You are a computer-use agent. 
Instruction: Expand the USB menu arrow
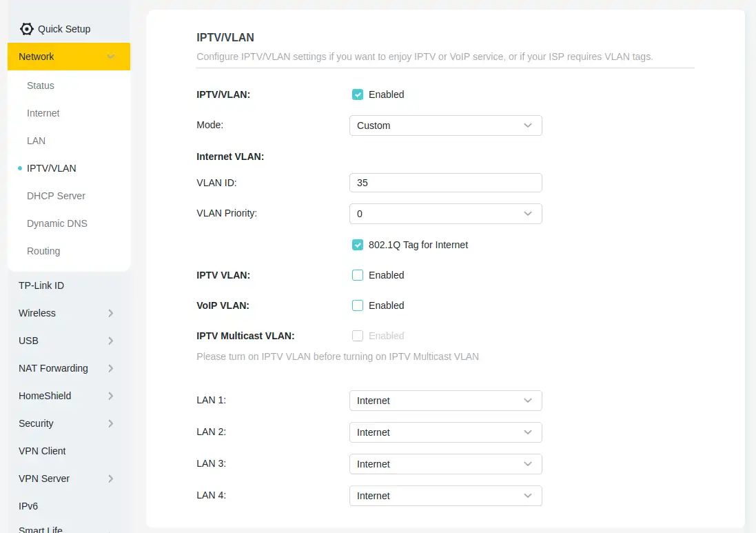click(111, 341)
